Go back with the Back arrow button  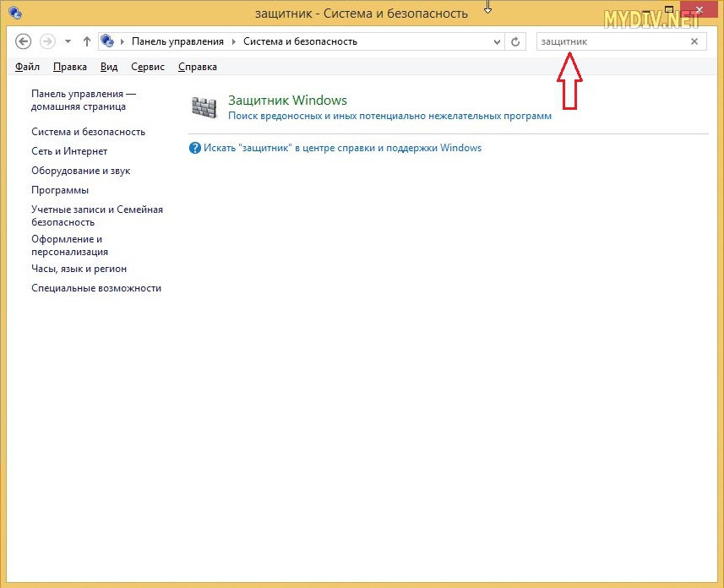[23, 41]
